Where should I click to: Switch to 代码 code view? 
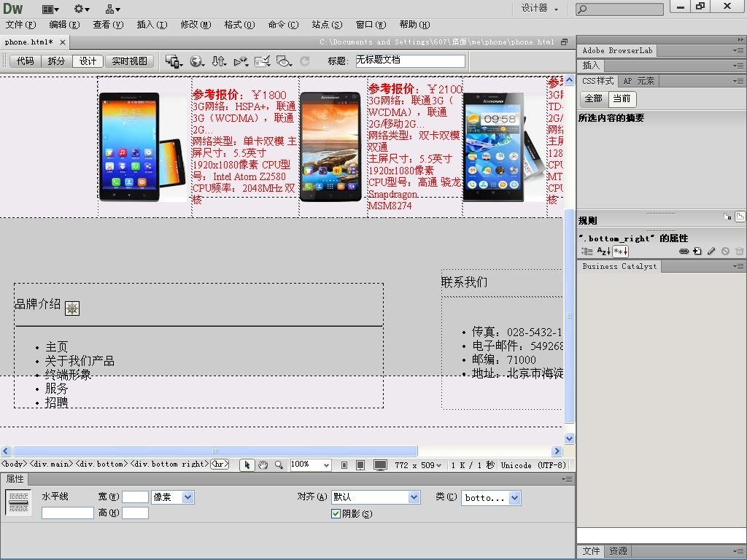26,61
